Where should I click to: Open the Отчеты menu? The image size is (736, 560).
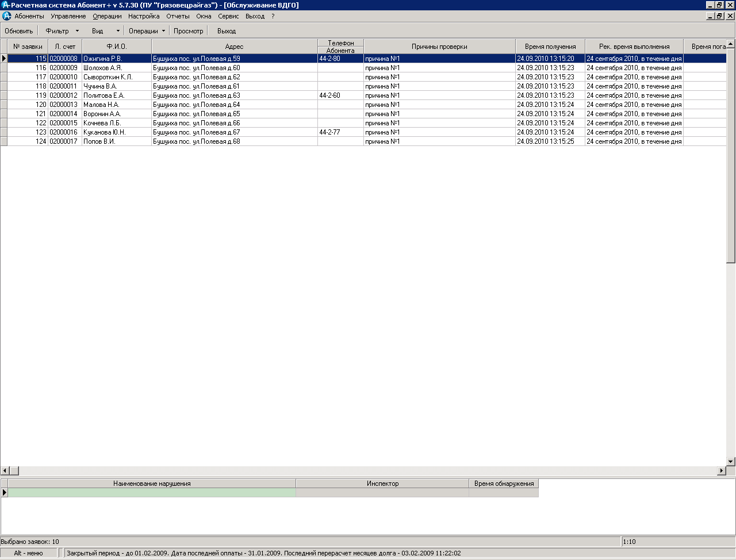pyautogui.click(x=178, y=16)
